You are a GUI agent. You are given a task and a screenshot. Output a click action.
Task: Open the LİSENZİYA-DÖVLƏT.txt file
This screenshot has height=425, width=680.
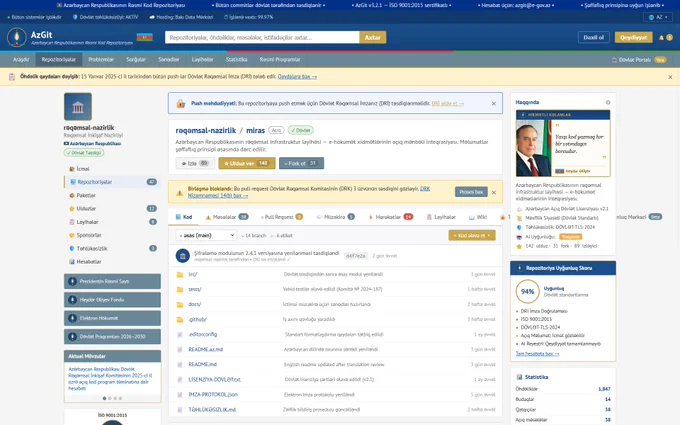(x=214, y=379)
